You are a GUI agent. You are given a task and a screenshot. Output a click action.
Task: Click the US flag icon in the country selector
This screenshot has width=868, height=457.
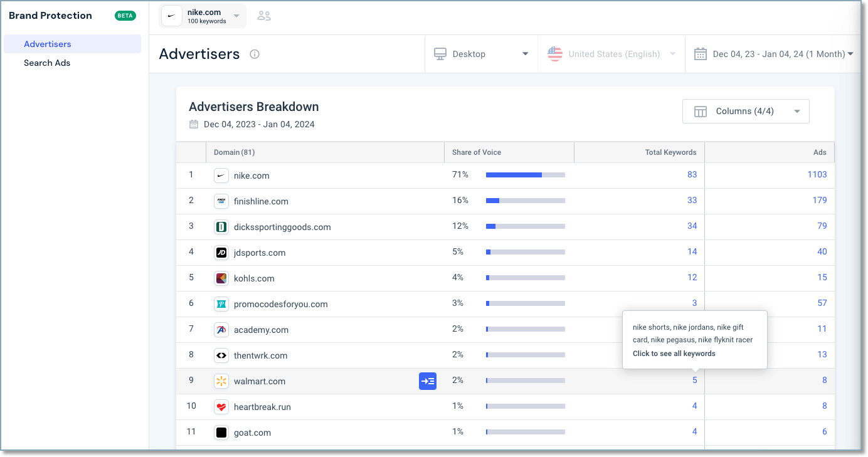point(555,54)
